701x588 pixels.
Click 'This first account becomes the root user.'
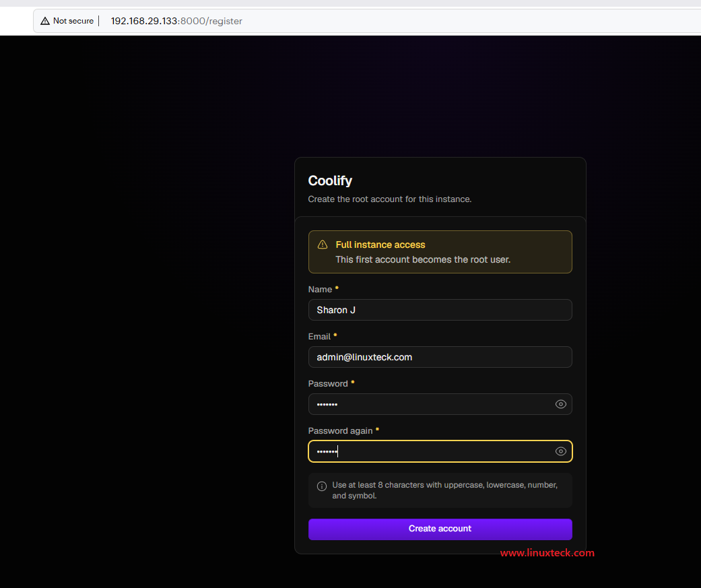(x=422, y=259)
